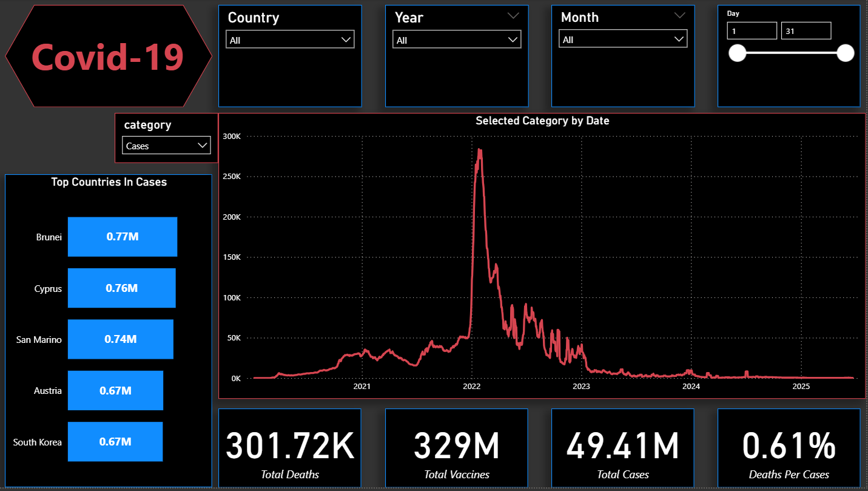Select the Brunei bar in Top Countries
The image size is (868, 491).
click(122, 237)
